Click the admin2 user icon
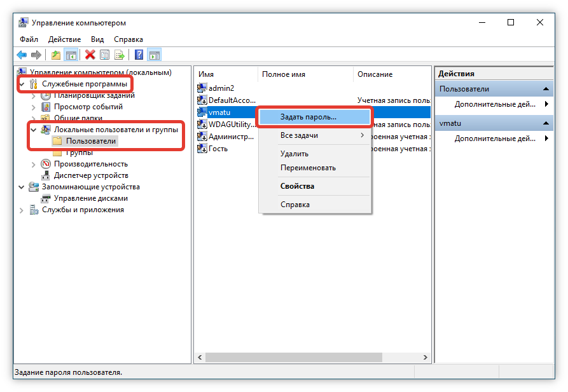 point(202,88)
